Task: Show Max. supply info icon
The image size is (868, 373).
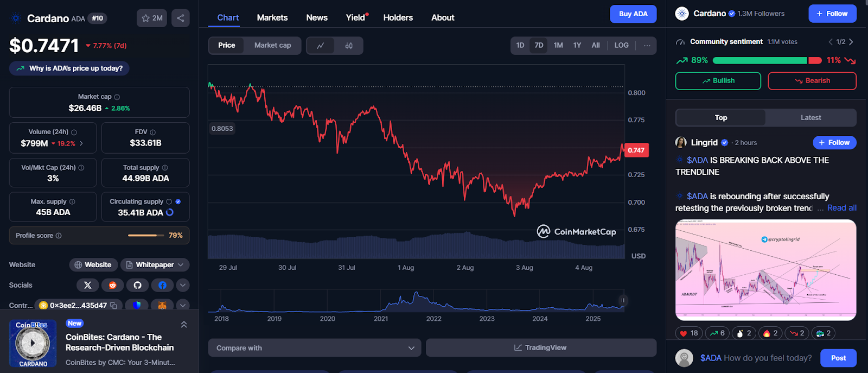Action: click(x=72, y=202)
